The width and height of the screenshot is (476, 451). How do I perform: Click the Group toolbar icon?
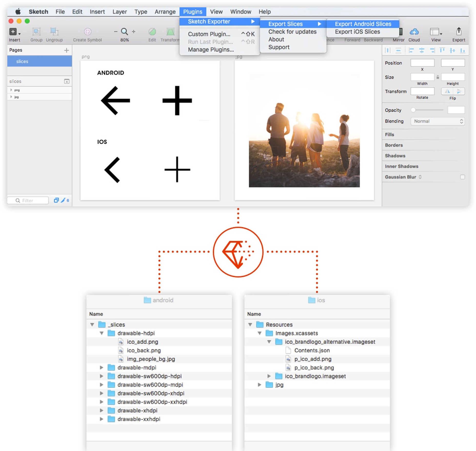(36, 32)
